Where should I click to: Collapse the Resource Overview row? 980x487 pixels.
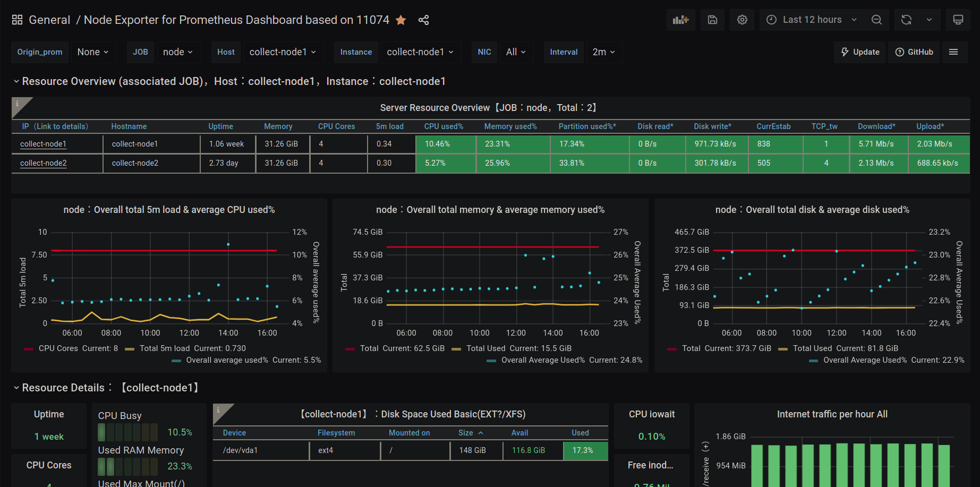(16, 81)
